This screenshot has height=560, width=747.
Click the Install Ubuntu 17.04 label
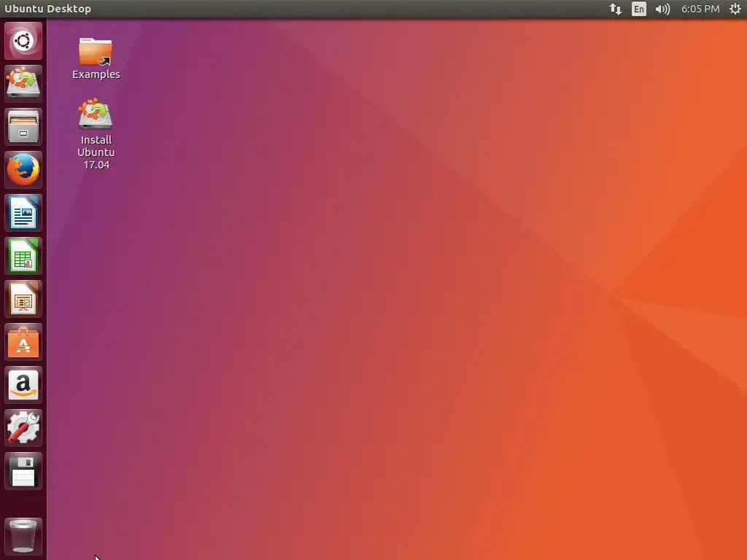tap(96, 152)
